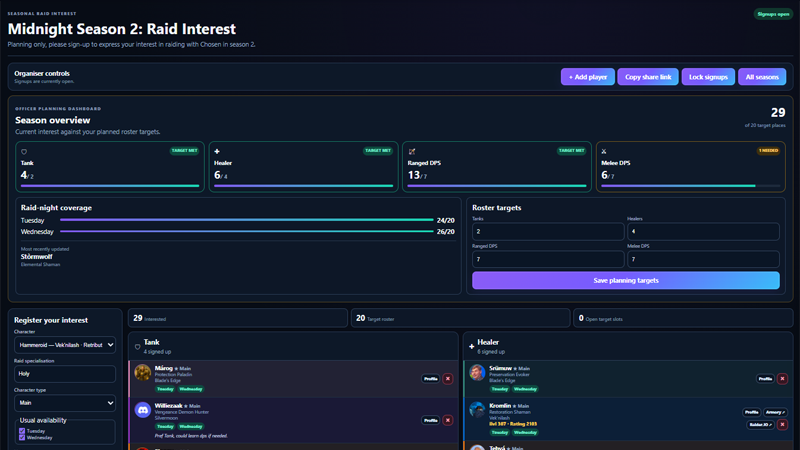Viewport: 800px width, 450px height.
Task: Click the '13 / 7' Ranged DPS count
Action: 417,175
